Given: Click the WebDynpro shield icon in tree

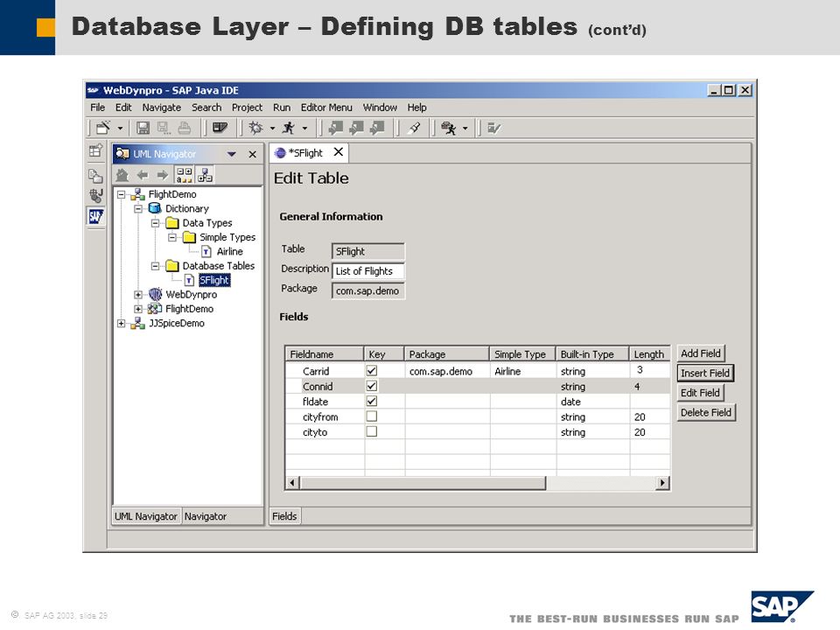Looking at the screenshot, I should (x=156, y=294).
